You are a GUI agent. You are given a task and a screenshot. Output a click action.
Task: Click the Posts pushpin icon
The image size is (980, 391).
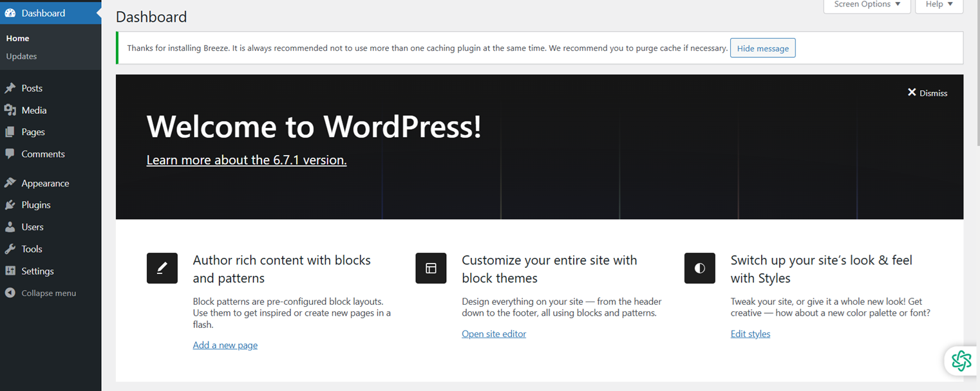point(10,88)
